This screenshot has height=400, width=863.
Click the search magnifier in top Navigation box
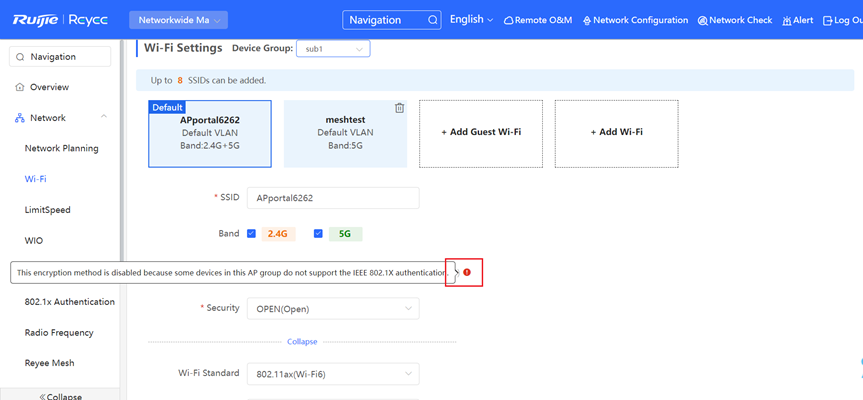(x=432, y=20)
